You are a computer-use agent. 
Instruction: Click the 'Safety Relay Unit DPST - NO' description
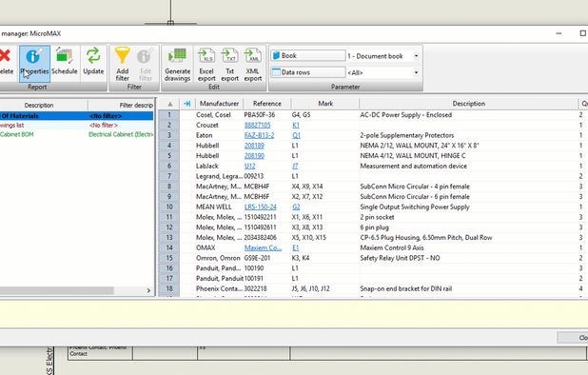coord(400,258)
